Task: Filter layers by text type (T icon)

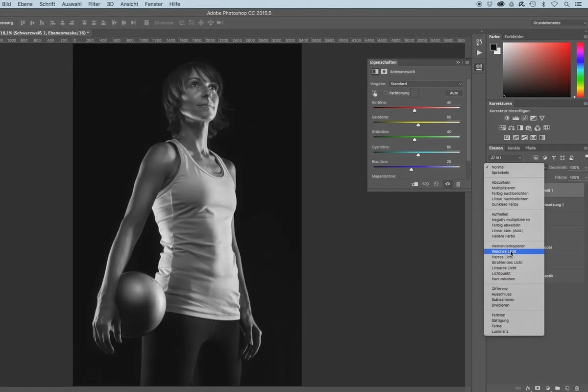Action: tap(554, 158)
